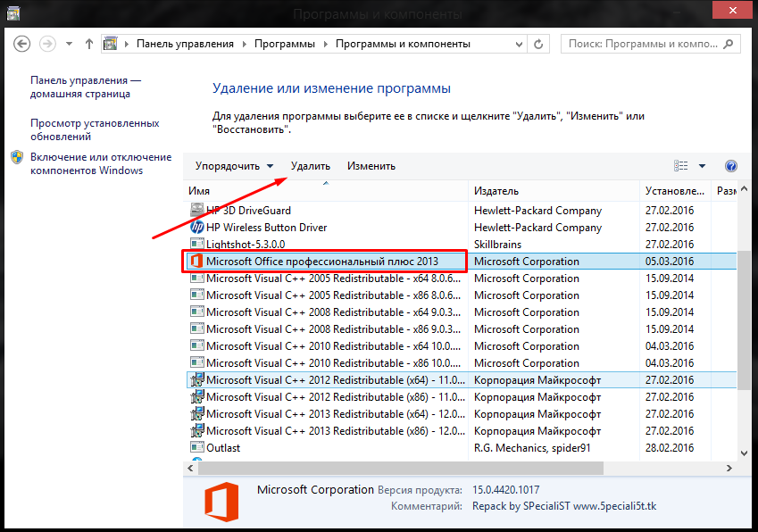Open Просмотр установленных обновлений link

[95, 130]
